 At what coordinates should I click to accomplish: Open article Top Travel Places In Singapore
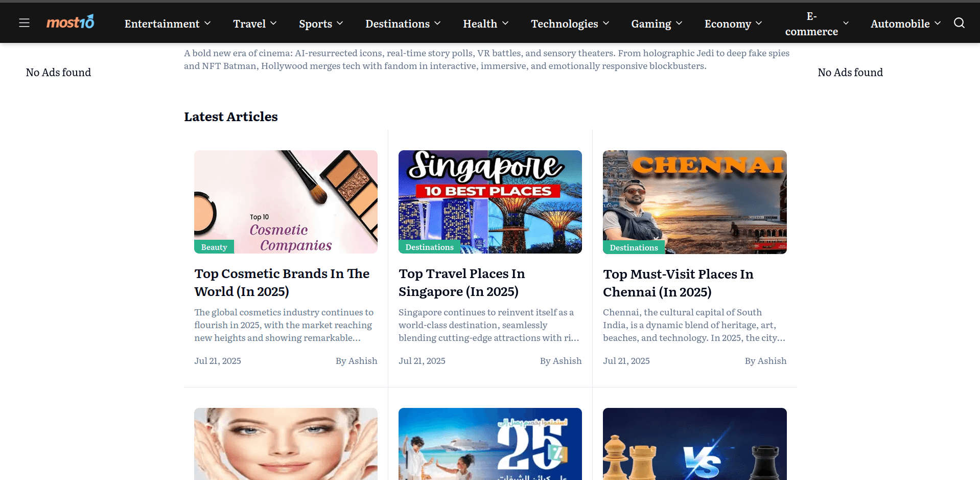click(462, 283)
